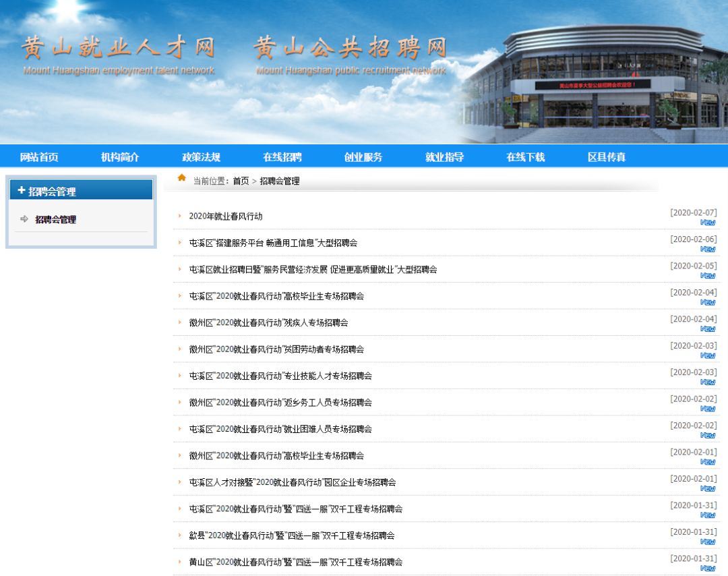
Task: Open the 2020年就业春风行动 article link
Action: [x=226, y=217]
